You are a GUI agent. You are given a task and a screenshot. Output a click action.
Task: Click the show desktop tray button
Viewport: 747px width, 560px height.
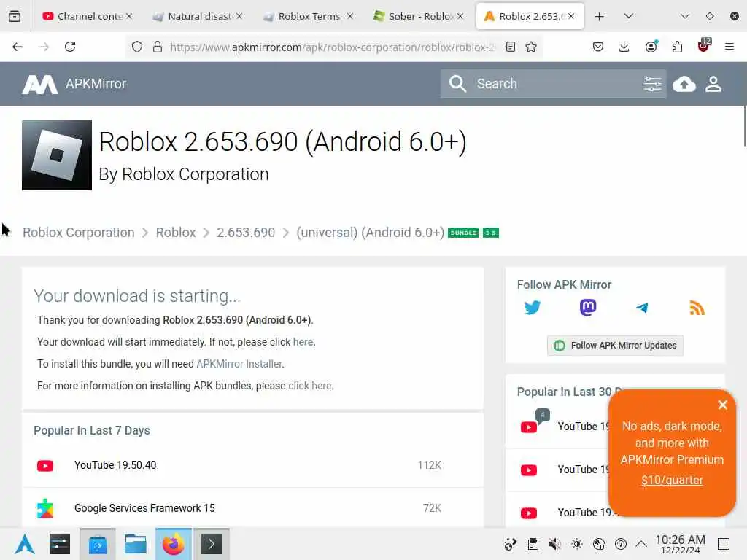[723, 544]
